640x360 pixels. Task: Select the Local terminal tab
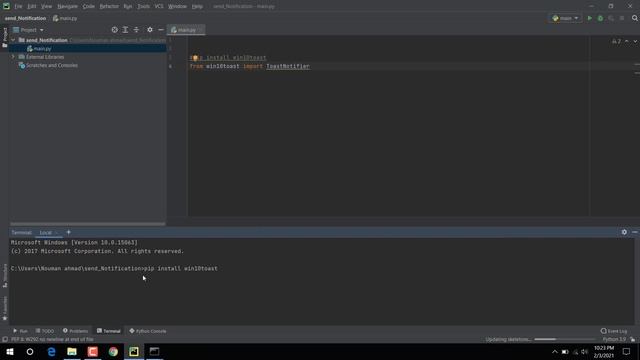click(48, 233)
